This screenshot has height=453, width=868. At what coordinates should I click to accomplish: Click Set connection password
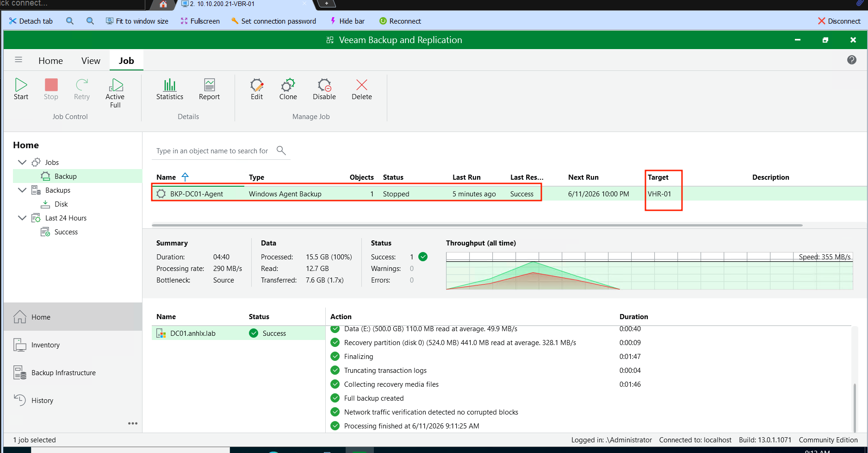(274, 21)
